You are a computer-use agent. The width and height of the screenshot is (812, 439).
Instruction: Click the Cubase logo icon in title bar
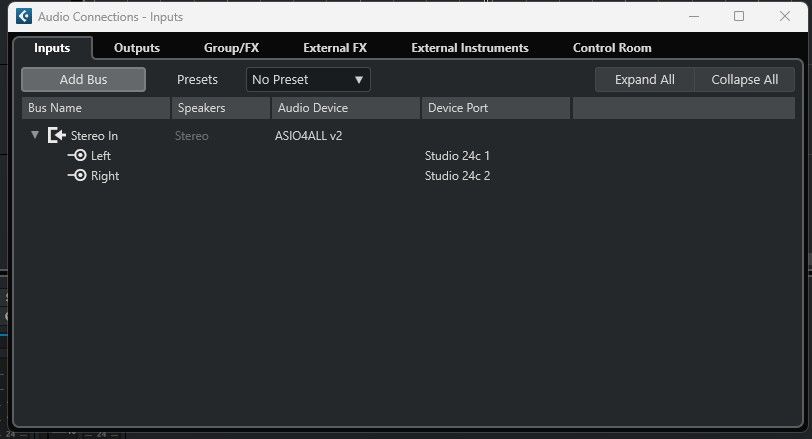24,17
